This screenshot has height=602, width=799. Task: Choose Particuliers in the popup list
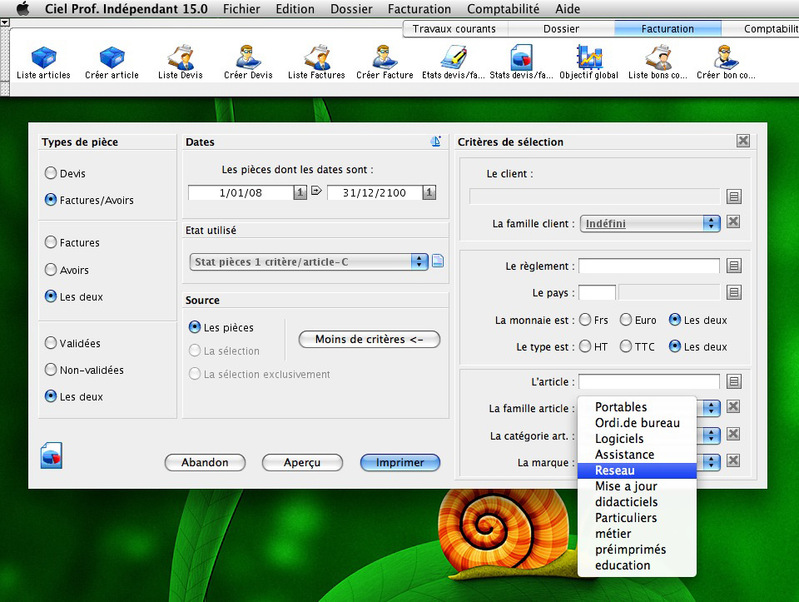point(637,517)
